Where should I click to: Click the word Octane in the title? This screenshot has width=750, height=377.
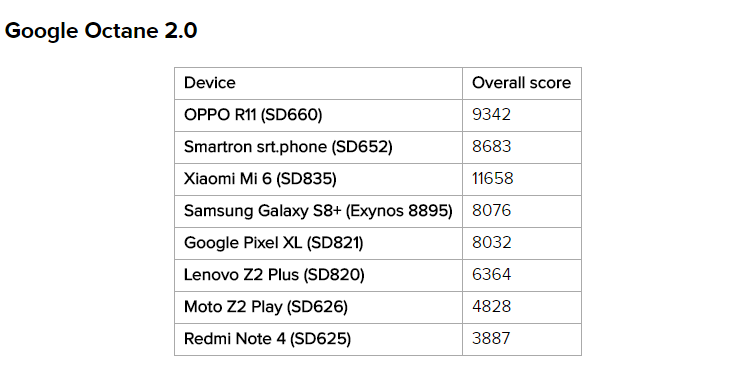coord(121,31)
